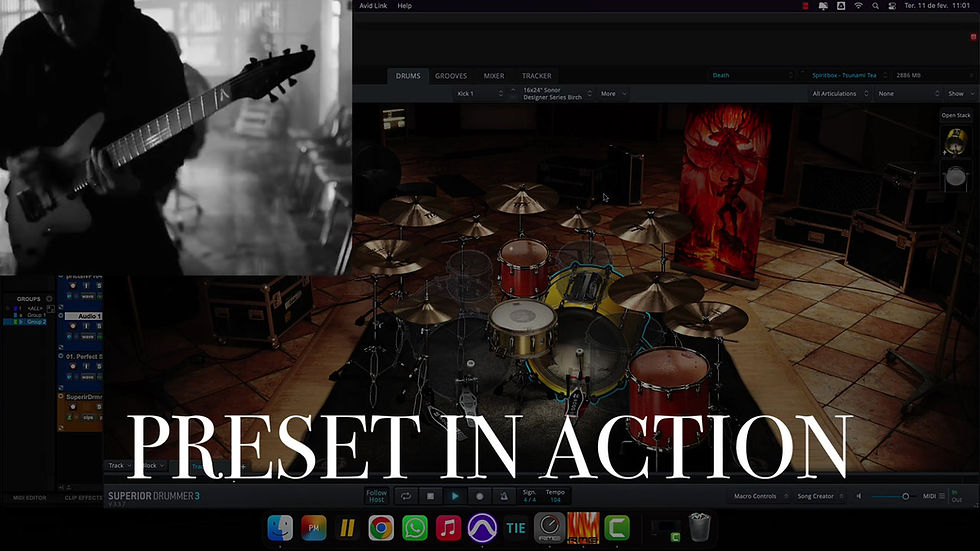Select Group 2 in Groups list
980x551 pixels.
[x=36, y=322]
